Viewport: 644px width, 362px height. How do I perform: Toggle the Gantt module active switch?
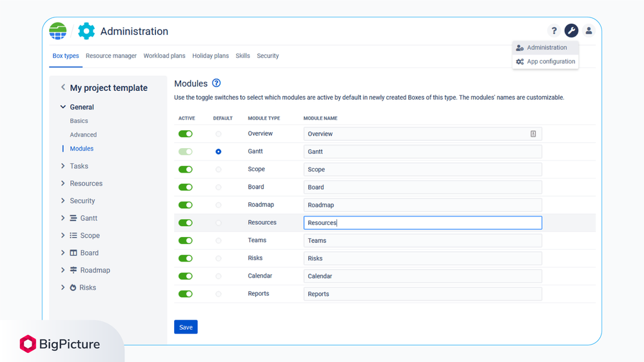pyautogui.click(x=185, y=151)
